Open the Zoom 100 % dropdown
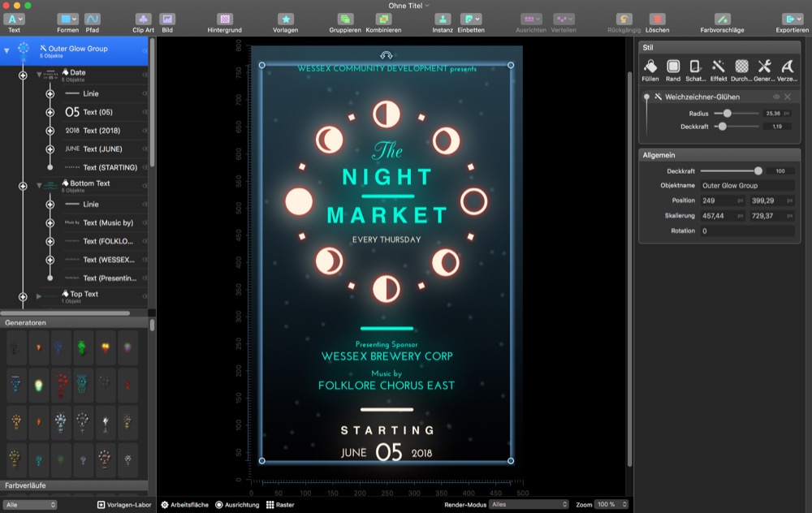 point(611,504)
